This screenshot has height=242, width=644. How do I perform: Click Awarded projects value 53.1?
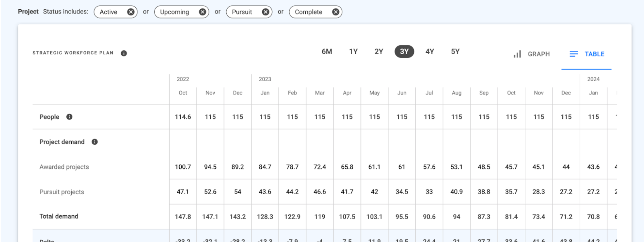coord(457,167)
